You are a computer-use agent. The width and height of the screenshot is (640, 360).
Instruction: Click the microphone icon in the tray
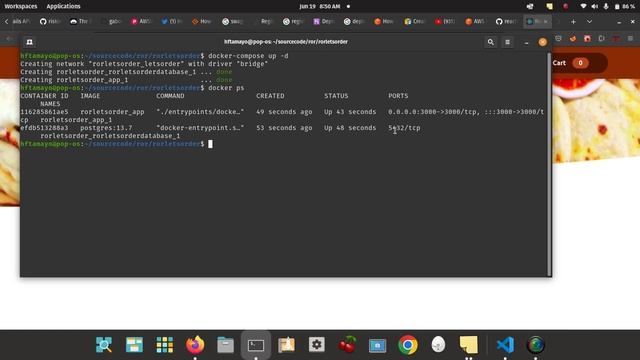pos(606,6)
